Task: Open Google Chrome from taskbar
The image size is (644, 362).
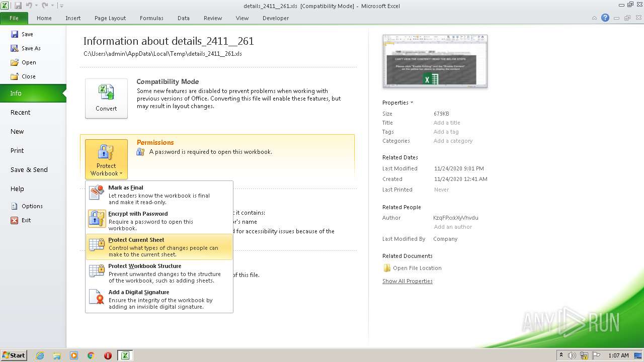Action: 91,355
